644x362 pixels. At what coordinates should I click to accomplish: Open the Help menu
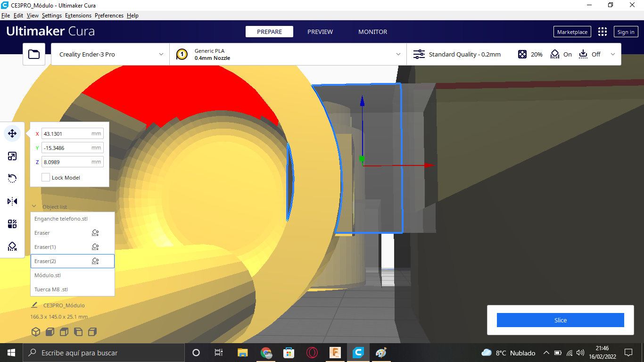click(132, 16)
